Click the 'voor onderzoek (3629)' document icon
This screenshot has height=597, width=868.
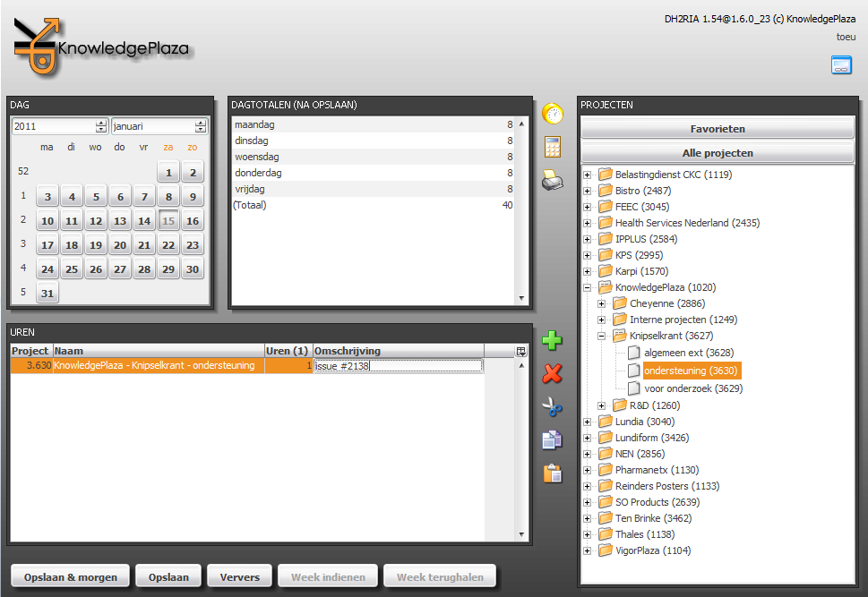(634, 388)
